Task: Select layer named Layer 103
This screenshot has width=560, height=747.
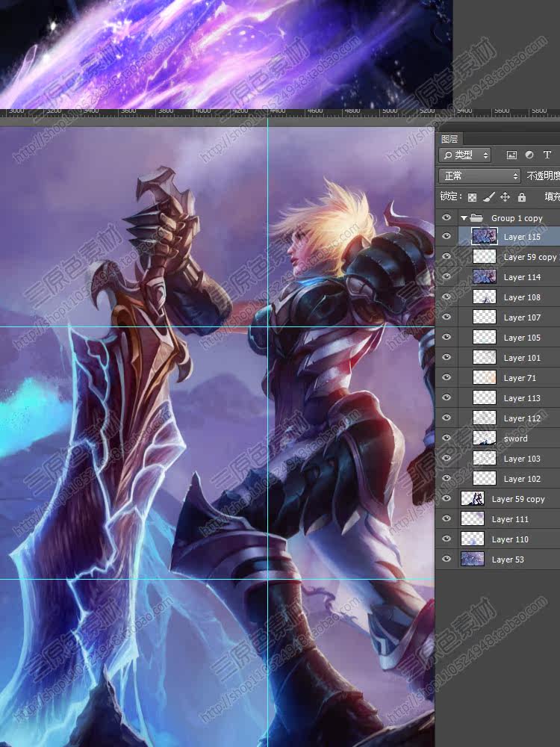Action: [522, 459]
